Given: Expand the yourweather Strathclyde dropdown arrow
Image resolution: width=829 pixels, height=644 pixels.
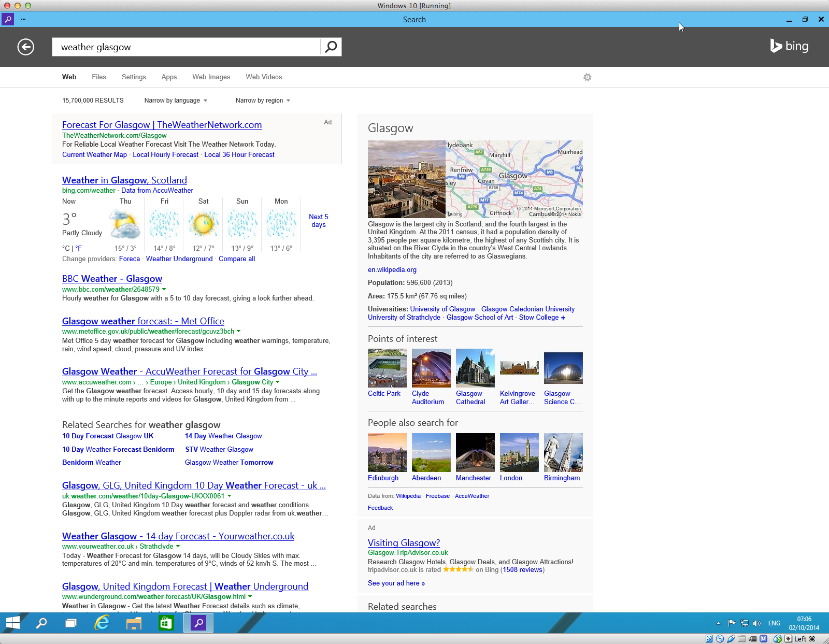Looking at the screenshot, I should click(x=178, y=546).
